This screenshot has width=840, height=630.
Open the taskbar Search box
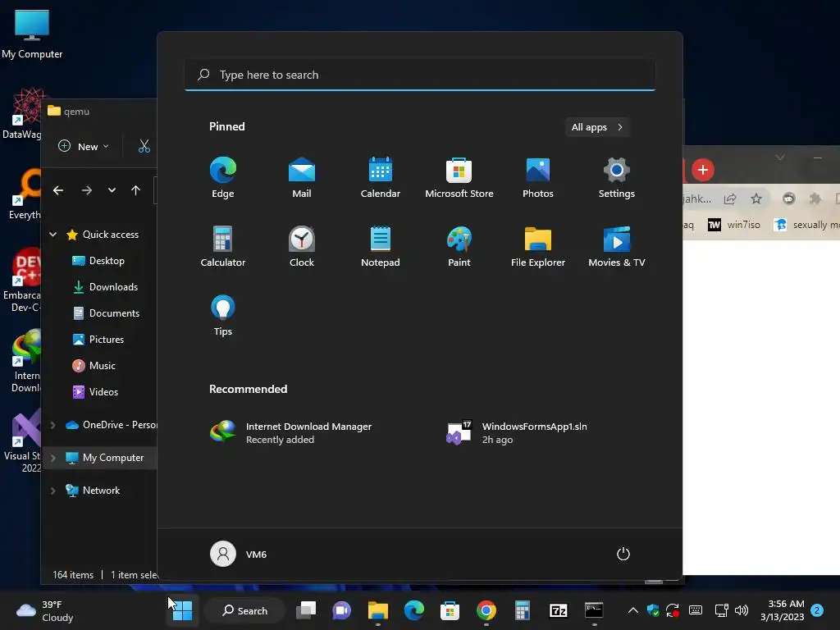[244, 610]
